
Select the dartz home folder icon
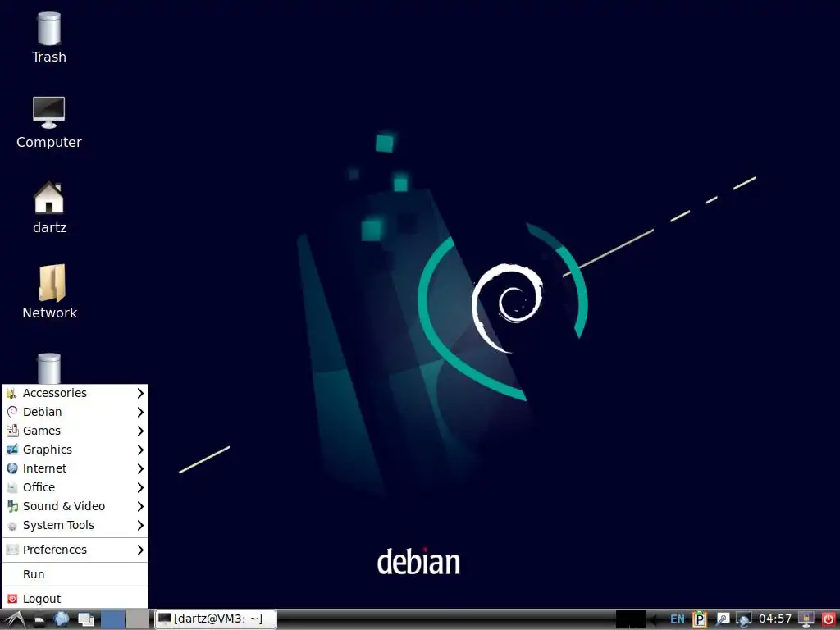coord(48,208)
